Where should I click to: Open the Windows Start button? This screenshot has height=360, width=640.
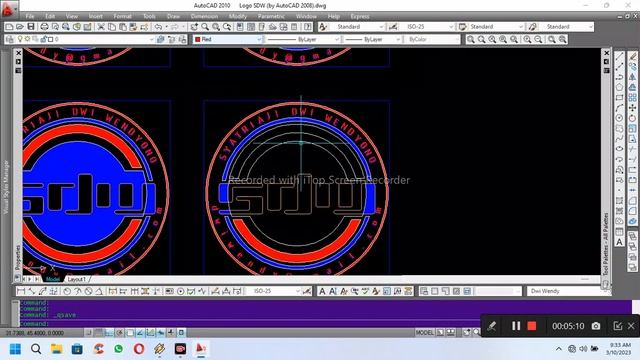click(x=16, y=349)
